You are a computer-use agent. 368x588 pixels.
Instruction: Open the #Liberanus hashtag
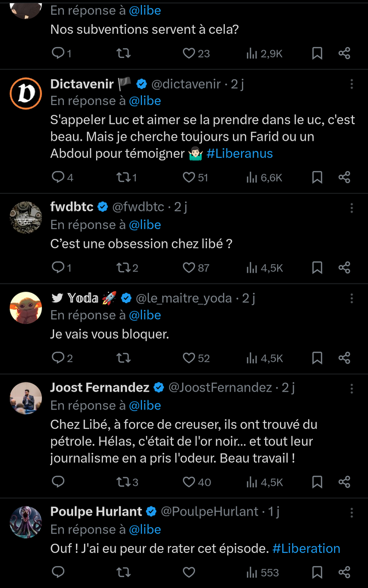(239, 153)
